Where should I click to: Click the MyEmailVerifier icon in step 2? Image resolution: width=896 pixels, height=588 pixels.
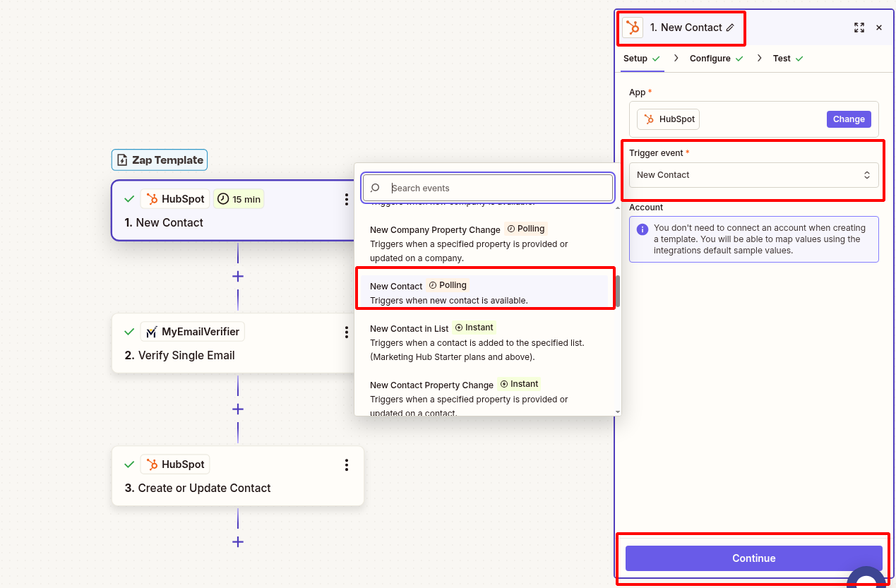149,331
